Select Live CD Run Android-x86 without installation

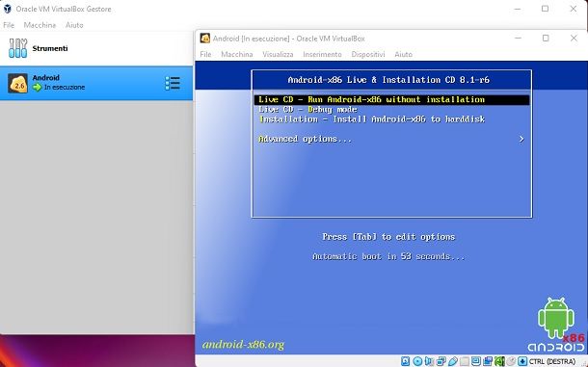pos(391,100)
